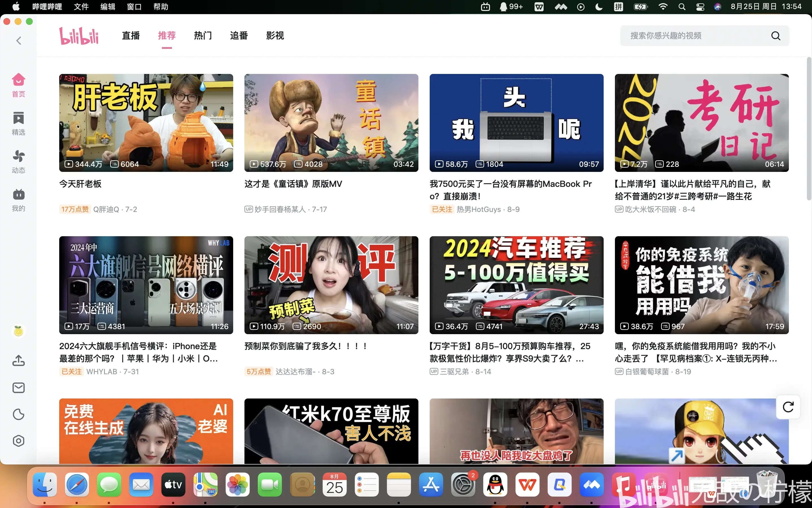The height and width of the screenshot is (508, 812).
Task: Open the 六大旗舰信号网络横评 thumbnail
Action: (x=146, y=285)
